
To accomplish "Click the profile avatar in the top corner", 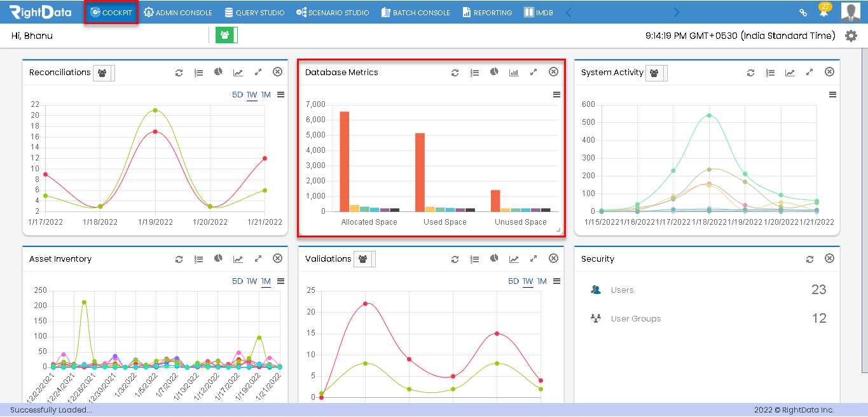I will point(851,11).
